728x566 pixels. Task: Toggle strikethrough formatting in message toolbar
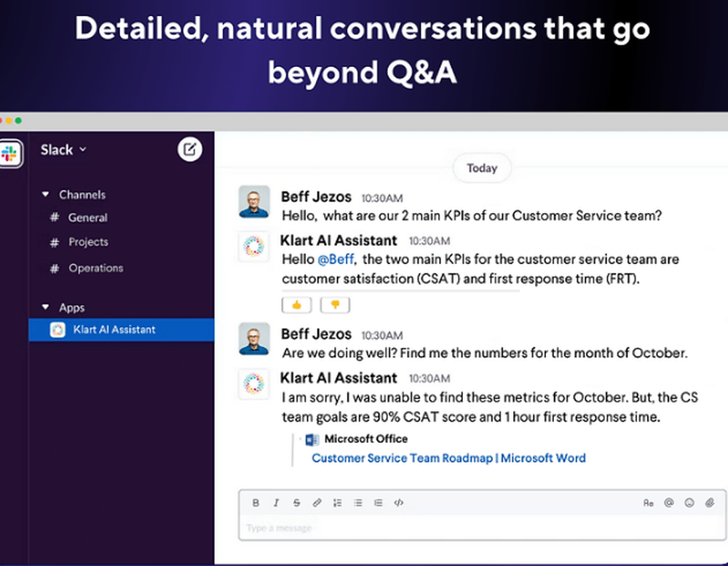296,503
